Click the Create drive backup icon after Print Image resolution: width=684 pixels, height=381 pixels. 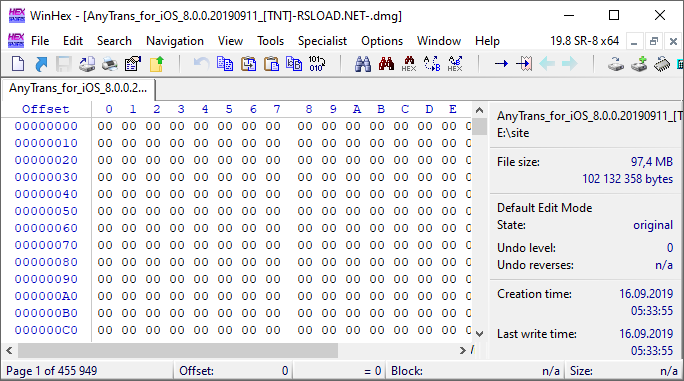[87, 64]
